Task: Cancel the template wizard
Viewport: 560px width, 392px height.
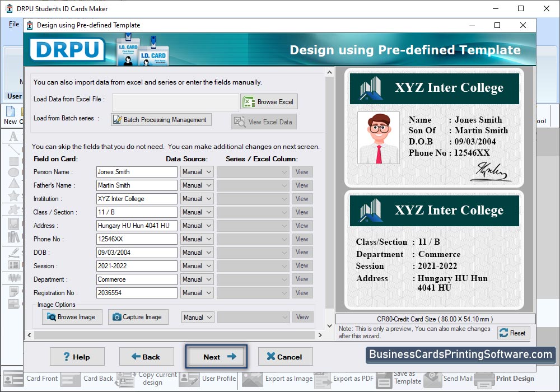Action: coord(286,357)
